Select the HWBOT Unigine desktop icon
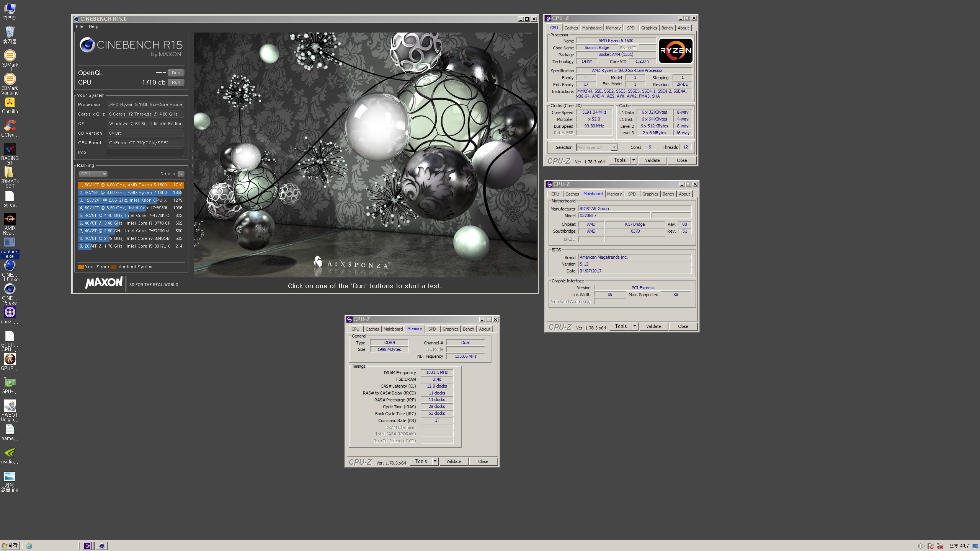 click(x=10, y=411)
